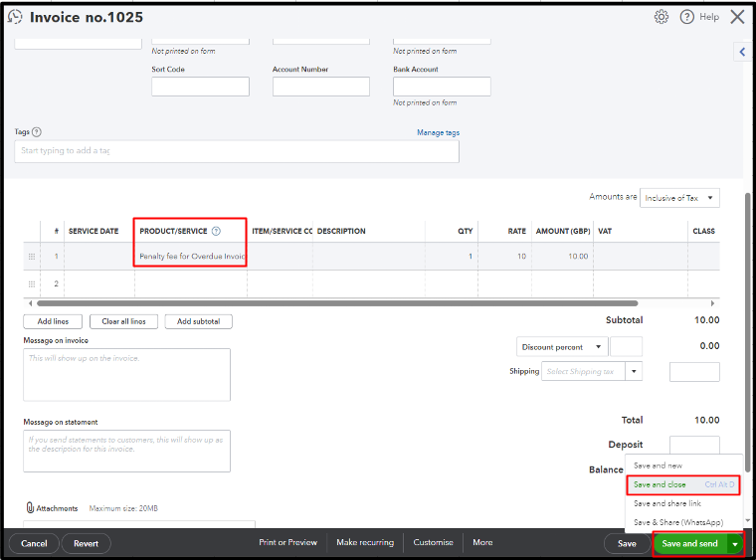The image size is (756, 560).
Task: Open the Discount percent dropdown
Action: click(562, 347)
